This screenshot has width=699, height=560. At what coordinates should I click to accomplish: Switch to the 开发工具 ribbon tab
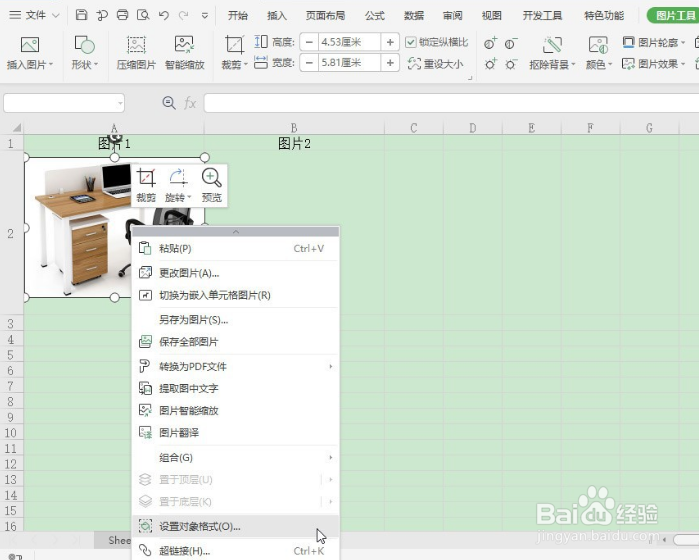pyautogui.click(x=543, y=16)
